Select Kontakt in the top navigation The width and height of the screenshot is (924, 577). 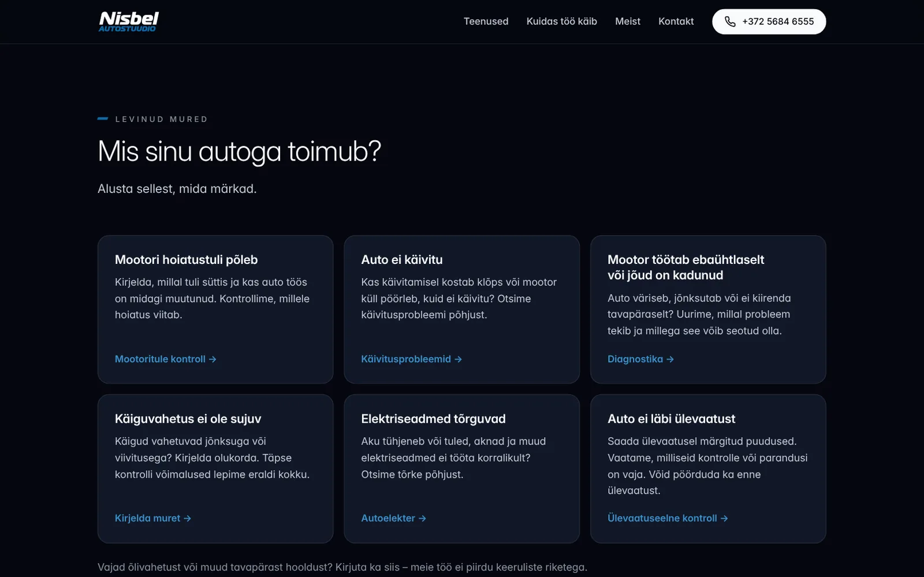point(676,21)
